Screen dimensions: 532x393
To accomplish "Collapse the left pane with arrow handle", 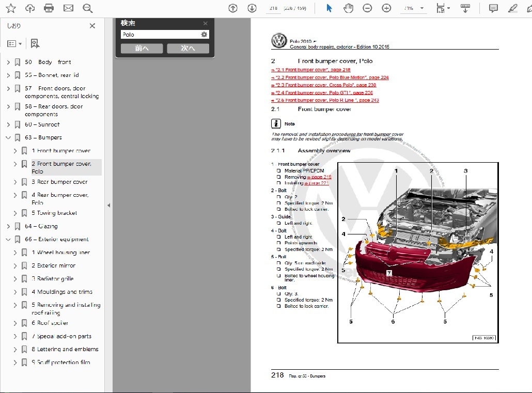I will tap(108, 206).
